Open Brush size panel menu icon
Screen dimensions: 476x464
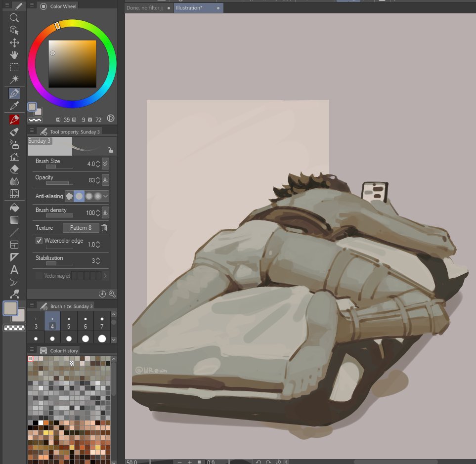coord(32,305)
